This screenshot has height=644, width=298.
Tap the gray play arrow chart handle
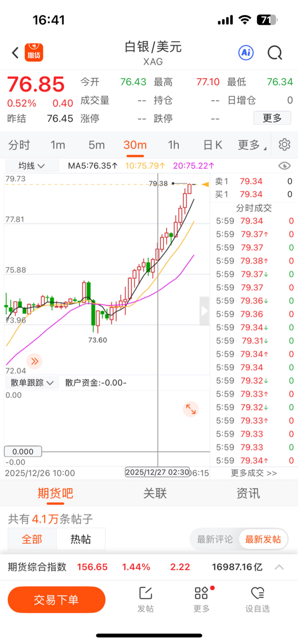(204, 311)
